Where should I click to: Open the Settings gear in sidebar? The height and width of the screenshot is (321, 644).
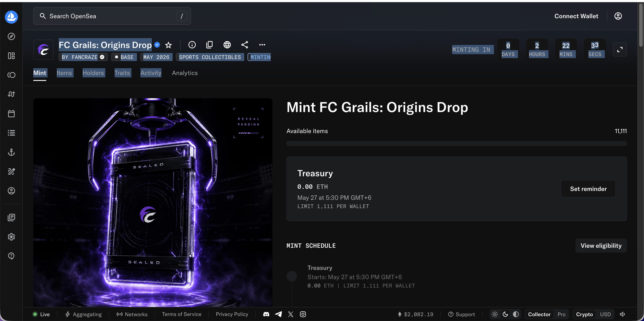11,237
